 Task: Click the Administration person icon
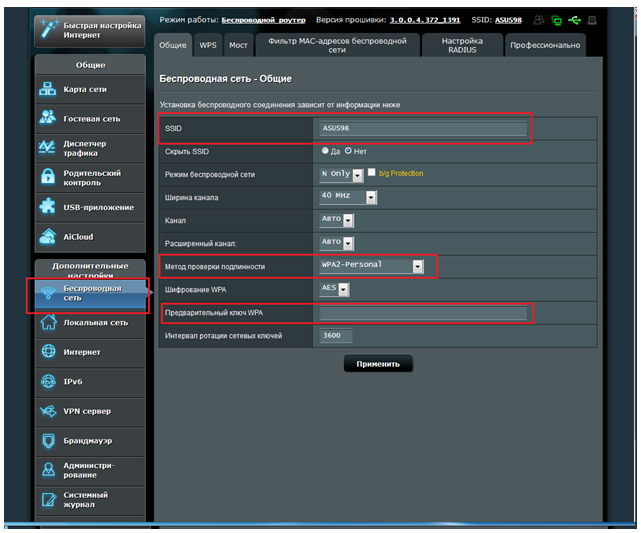click(49, 470)
